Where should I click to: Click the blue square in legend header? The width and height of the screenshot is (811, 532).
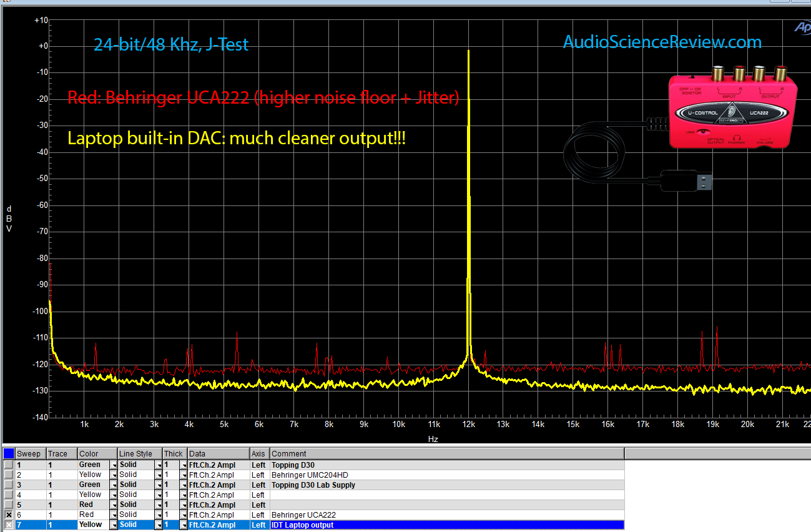coord(8,454)
